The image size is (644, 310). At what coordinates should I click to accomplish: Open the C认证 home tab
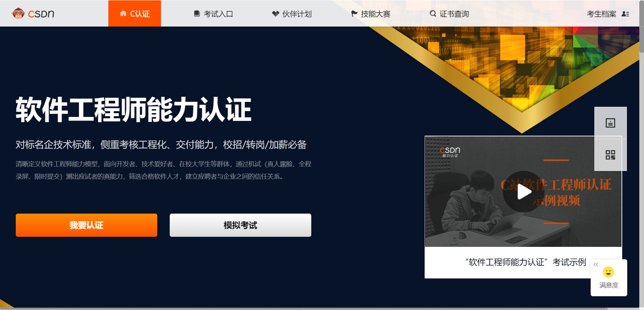point(135,13)
